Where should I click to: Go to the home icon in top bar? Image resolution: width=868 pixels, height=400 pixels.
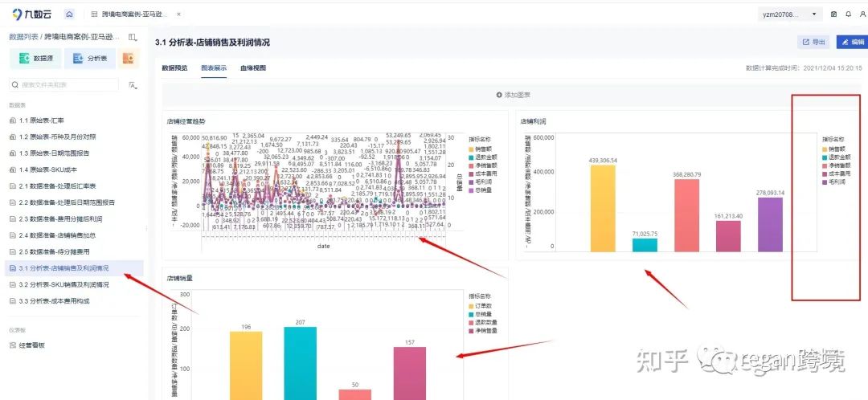click(x=69, y=14)
